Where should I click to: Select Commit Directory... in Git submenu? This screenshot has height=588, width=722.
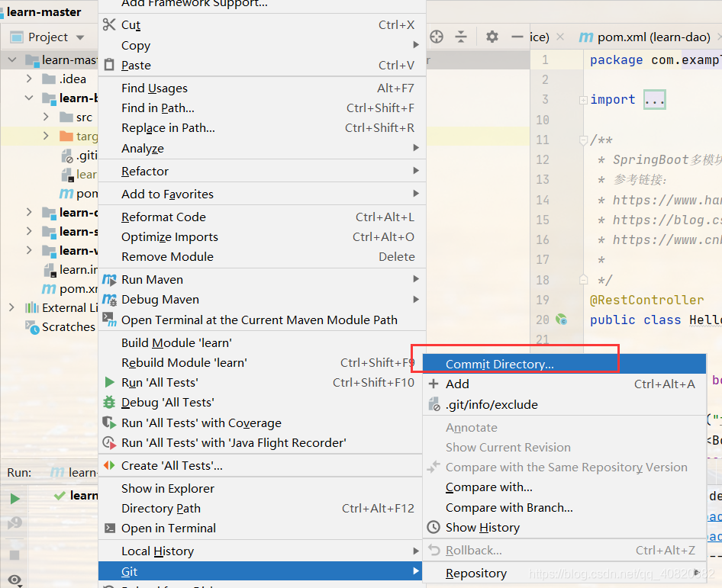564,364
